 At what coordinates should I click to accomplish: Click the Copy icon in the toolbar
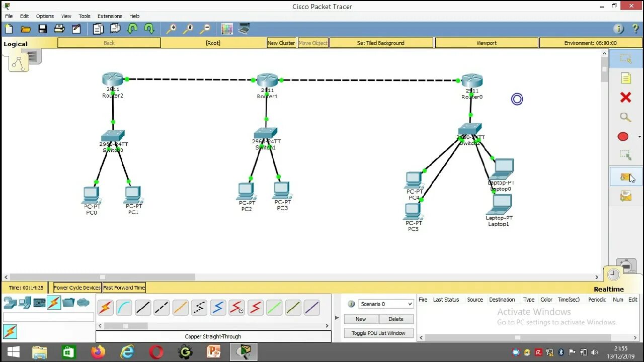pyautogui.click(x=98, y=29)
